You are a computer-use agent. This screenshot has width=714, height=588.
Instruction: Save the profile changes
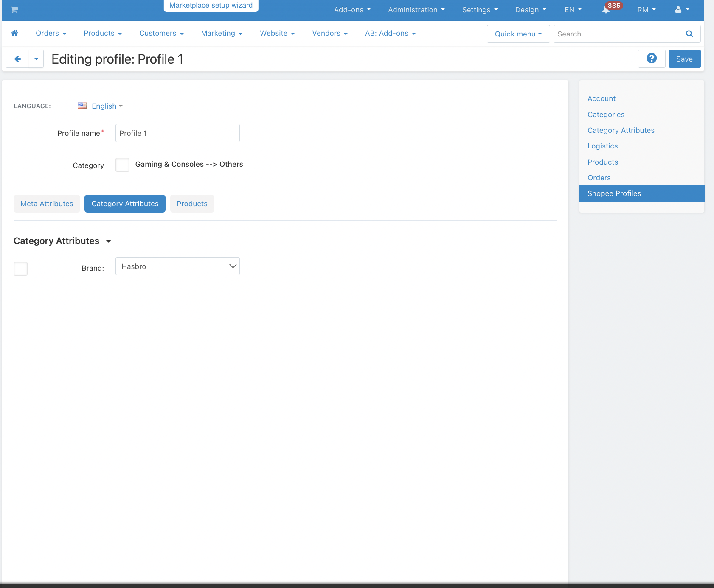pos(684,59)
